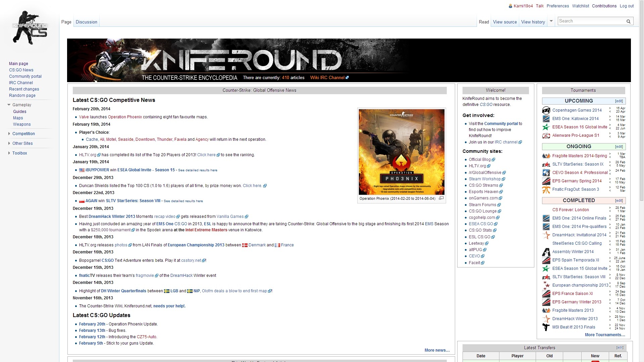Click the Alienware Pro-League S1 icon
The width and height of the screenshot is (644, 362).
click(546, 135)
